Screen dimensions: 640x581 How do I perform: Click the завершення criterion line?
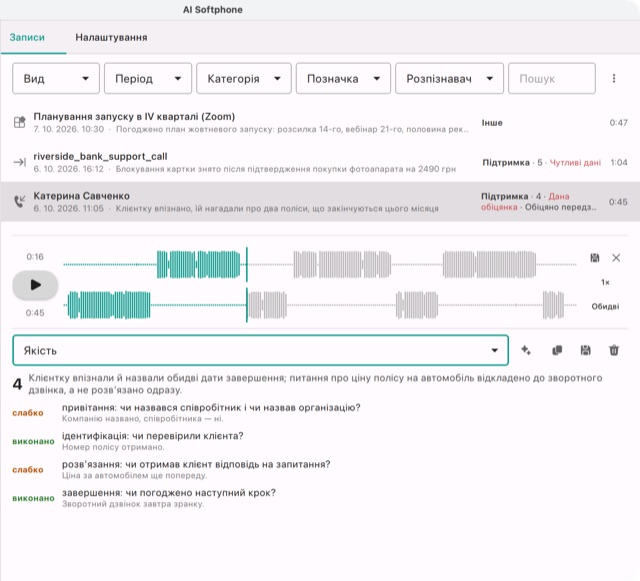pyautogui.click(x=169, y=492)
